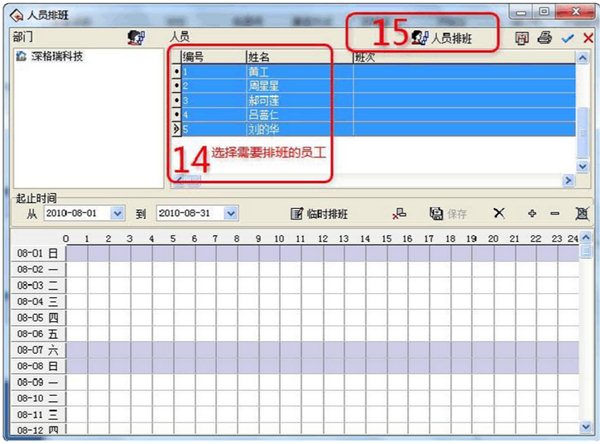The width and height of the screenshot is (600, 444).
Task: Click the 班次 column header
Action: tap(464, 57)
